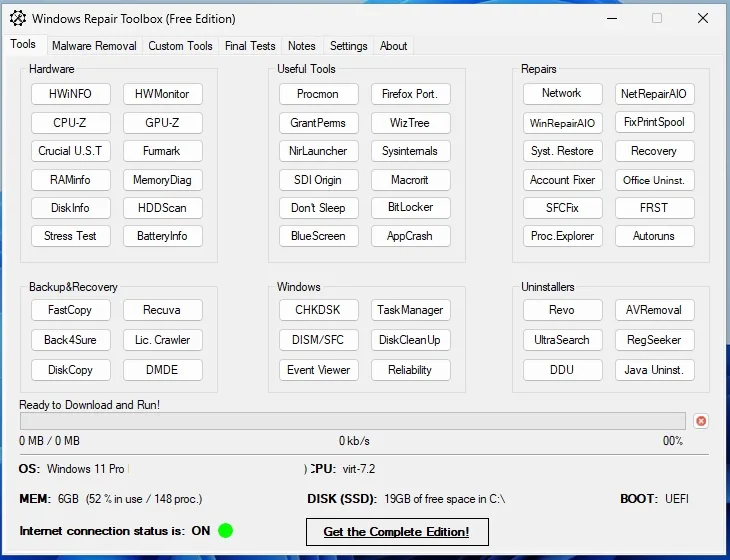The width and height of the screenshot is (730, 560).
Task: Open BatteryInfo
Action: (163, 236)
